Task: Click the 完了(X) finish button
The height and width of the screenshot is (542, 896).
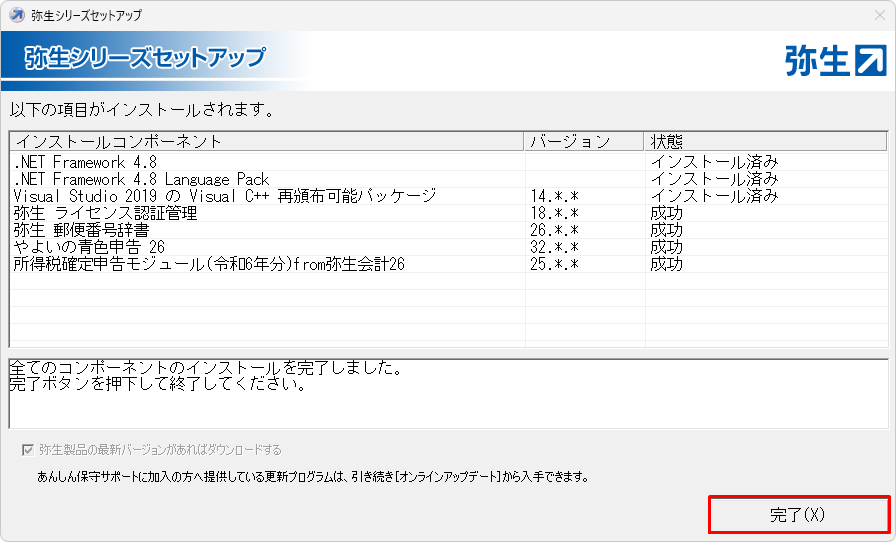Action: click(x=798, y=515)
